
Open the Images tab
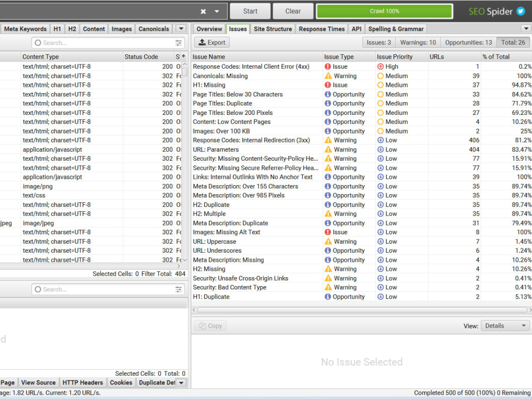[x=121, y=29]
